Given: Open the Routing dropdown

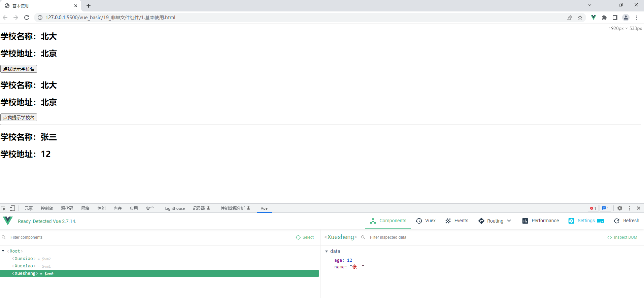Looking at the screenshot, I should coord(495,221).
